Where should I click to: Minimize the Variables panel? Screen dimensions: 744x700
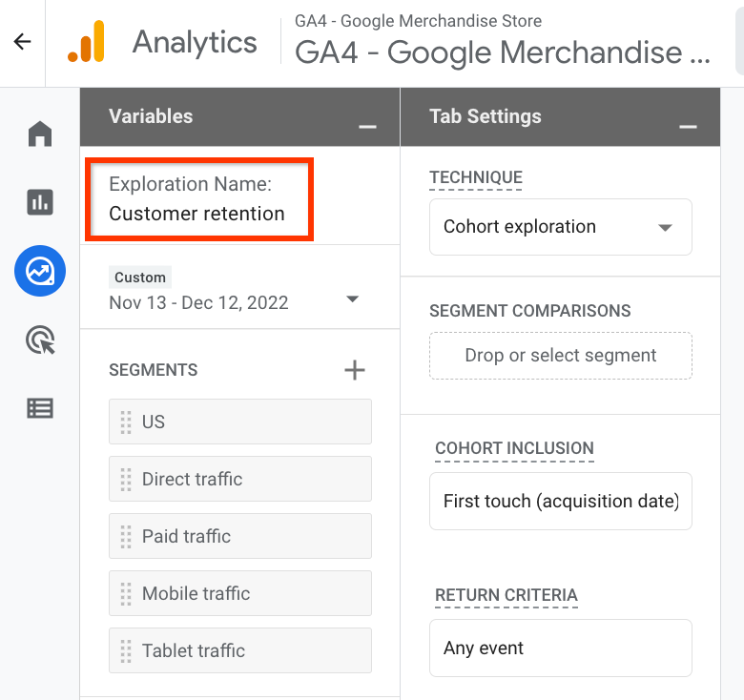point(367,126)
